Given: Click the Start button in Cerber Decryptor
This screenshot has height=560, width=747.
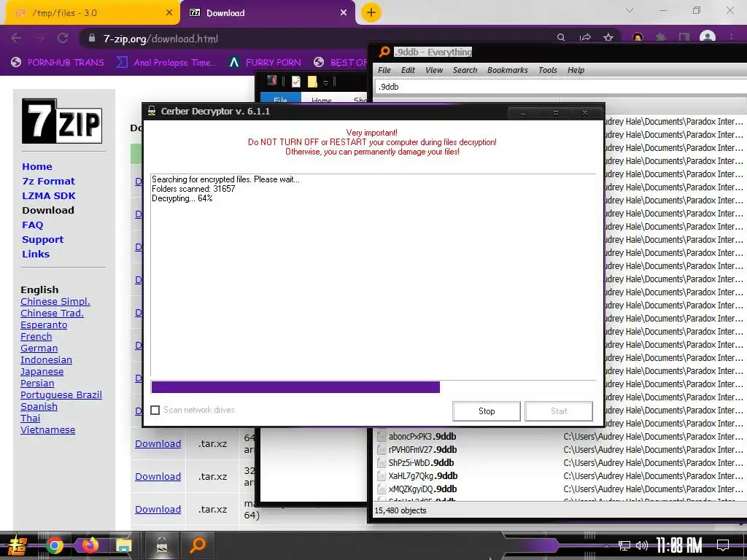Looking at the screenshot, I should [x=559, y=411].
